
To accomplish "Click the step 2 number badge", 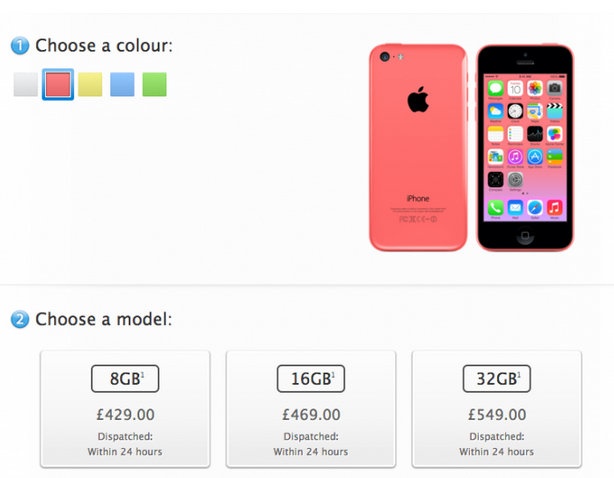I will click(x=20, y=319).
